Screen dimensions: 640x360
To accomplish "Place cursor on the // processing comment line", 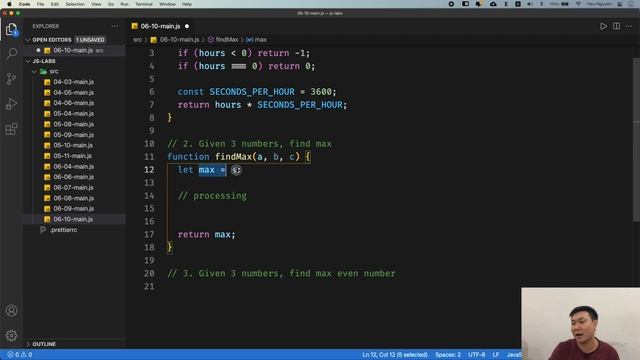I will [212, 196].
